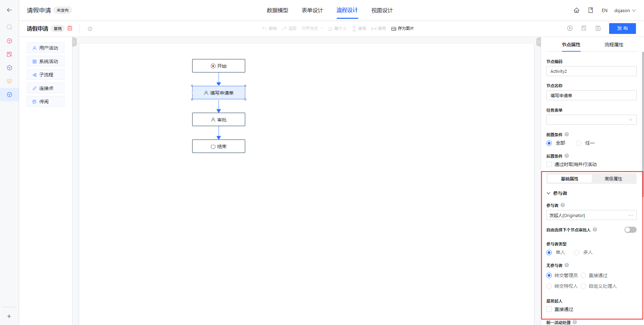Select 自定义处理人 radio option
This screenshot has height=325, width=644.
pyautogui.click(x=583, y=286)
